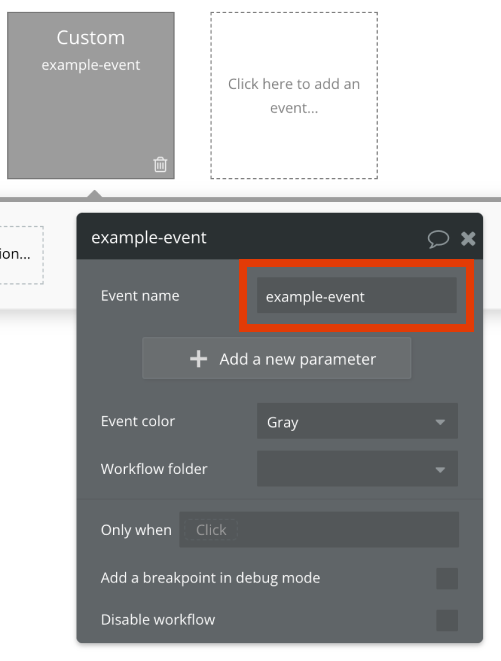
Task: Open the Event color Gray dropdown
Action: [x=357, y=421]
